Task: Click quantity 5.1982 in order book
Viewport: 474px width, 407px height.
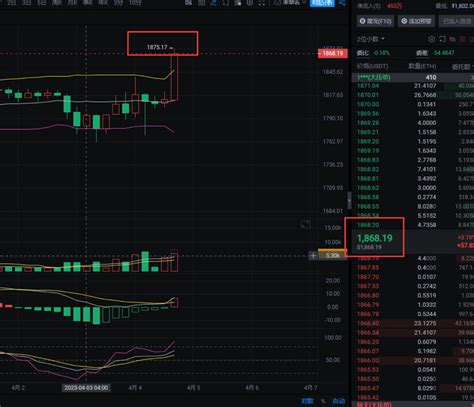Action: 427,351
